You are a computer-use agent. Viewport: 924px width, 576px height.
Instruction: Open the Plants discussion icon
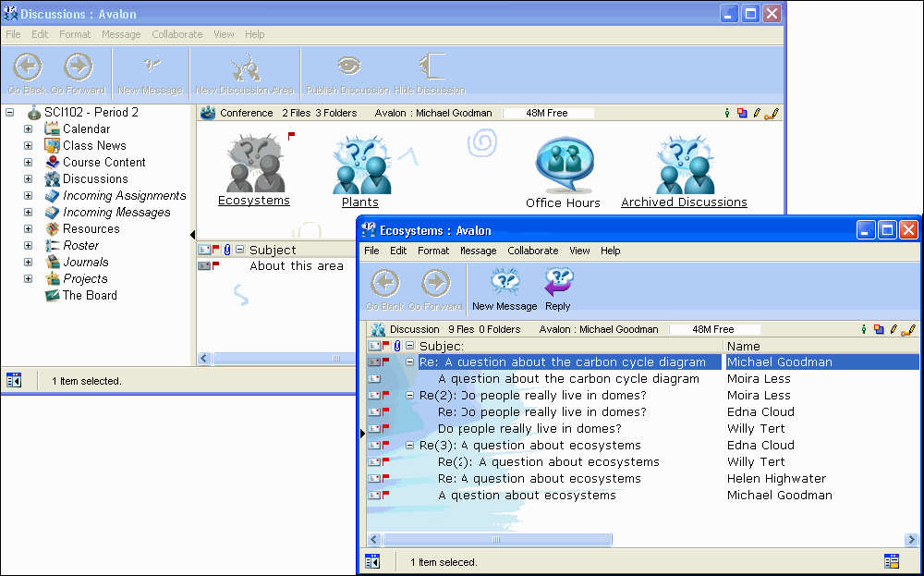pos(360,165)
